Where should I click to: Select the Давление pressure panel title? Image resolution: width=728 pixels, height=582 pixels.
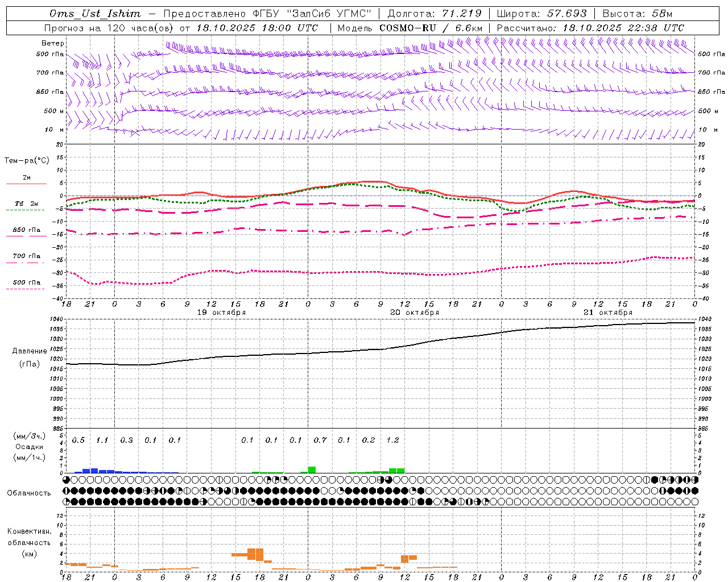[x=30, y=351]
